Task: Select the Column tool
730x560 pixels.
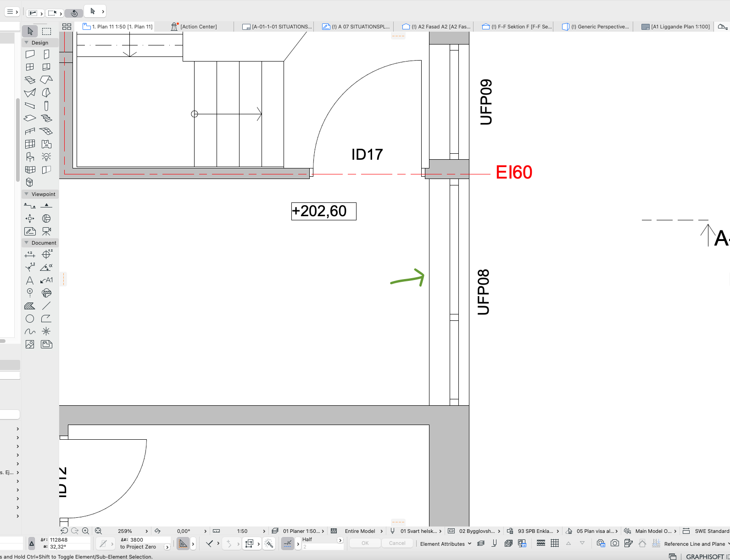Action: click(46, 106)
